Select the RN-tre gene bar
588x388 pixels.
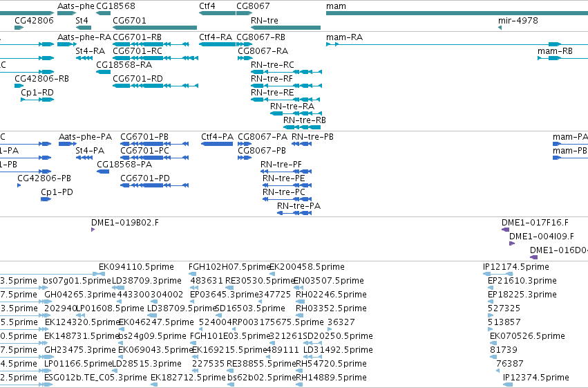(286, 28)
